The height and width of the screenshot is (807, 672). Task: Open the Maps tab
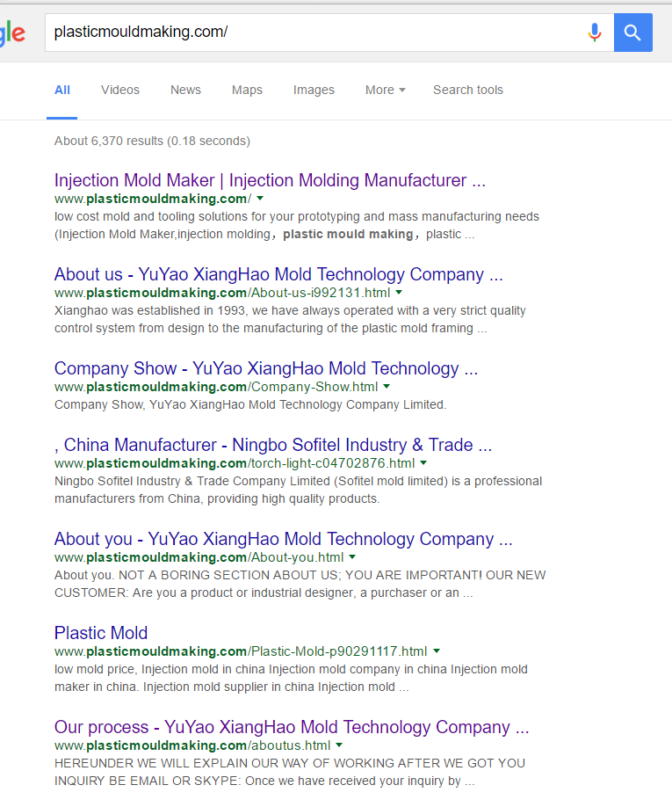pyautogui.click(x=247, y=90)
